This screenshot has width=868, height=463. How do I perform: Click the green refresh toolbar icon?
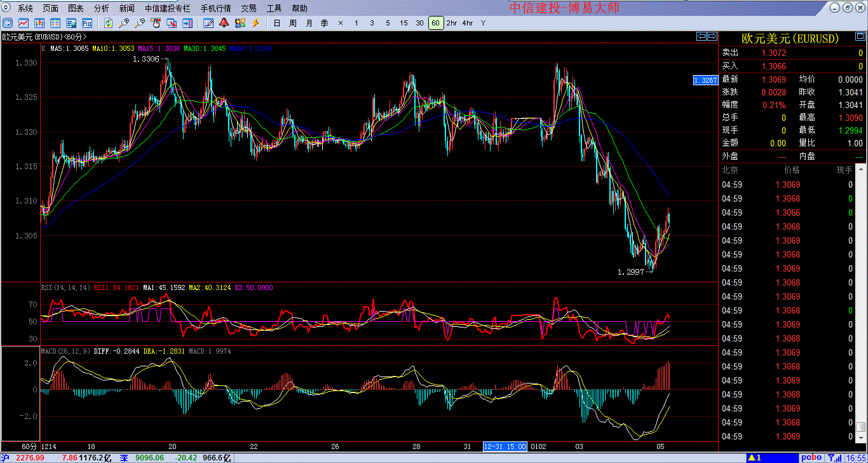click(109, 23)
